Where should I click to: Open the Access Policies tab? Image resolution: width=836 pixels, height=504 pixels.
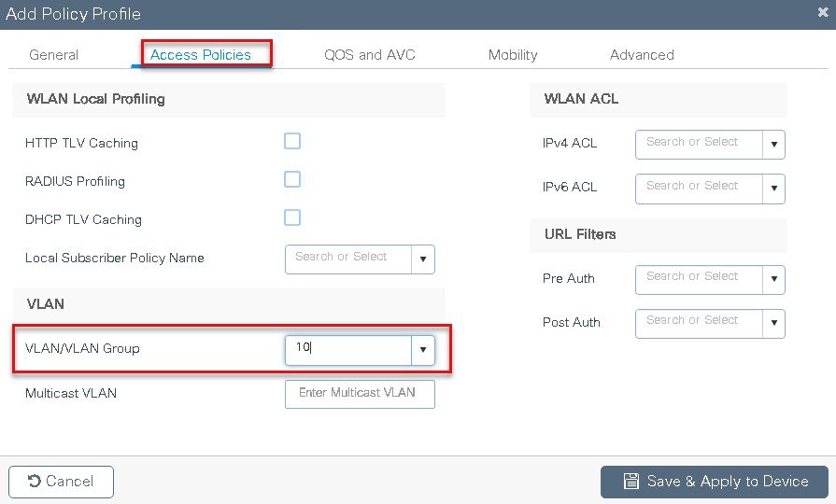(201, 55)
